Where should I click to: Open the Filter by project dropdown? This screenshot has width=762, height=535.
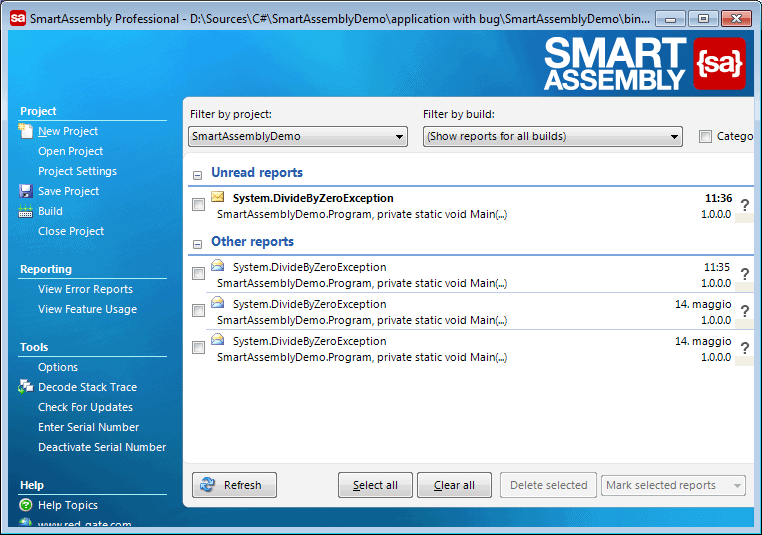coord(298,137)
